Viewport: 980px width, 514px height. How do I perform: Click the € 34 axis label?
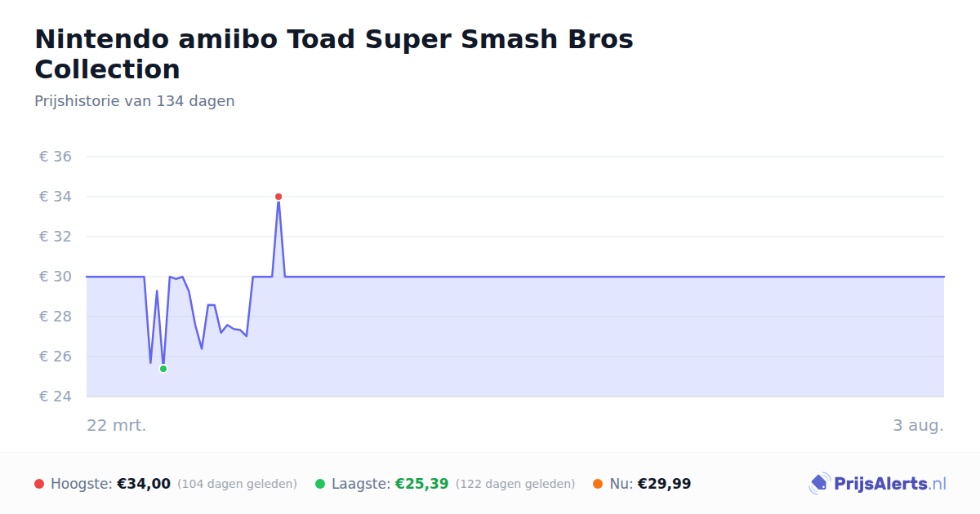56,197
